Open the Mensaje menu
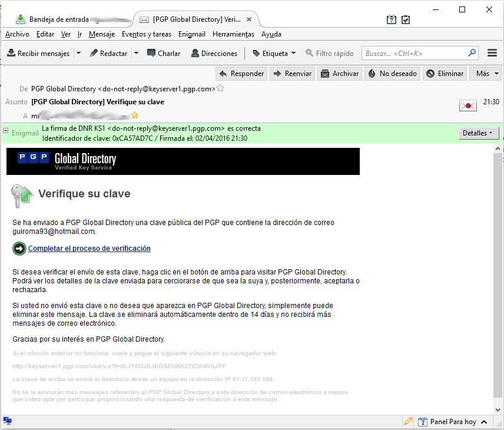The image size is (504, 430). [102, 34]
